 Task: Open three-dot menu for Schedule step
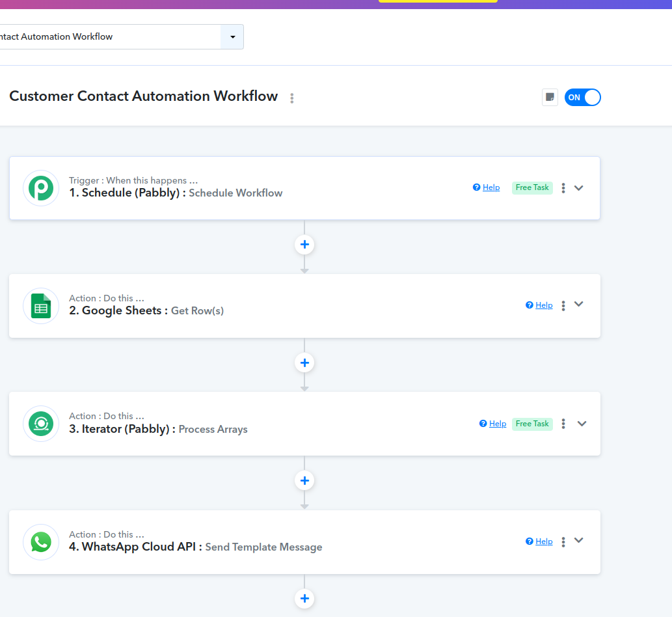(563, 188)
